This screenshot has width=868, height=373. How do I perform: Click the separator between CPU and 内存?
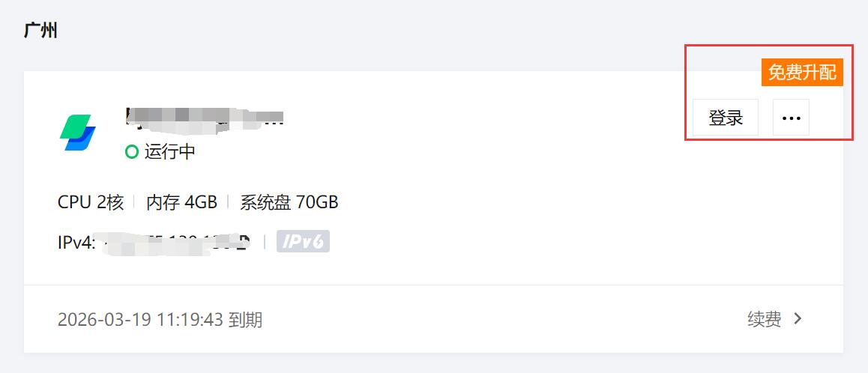coord(134,202)
